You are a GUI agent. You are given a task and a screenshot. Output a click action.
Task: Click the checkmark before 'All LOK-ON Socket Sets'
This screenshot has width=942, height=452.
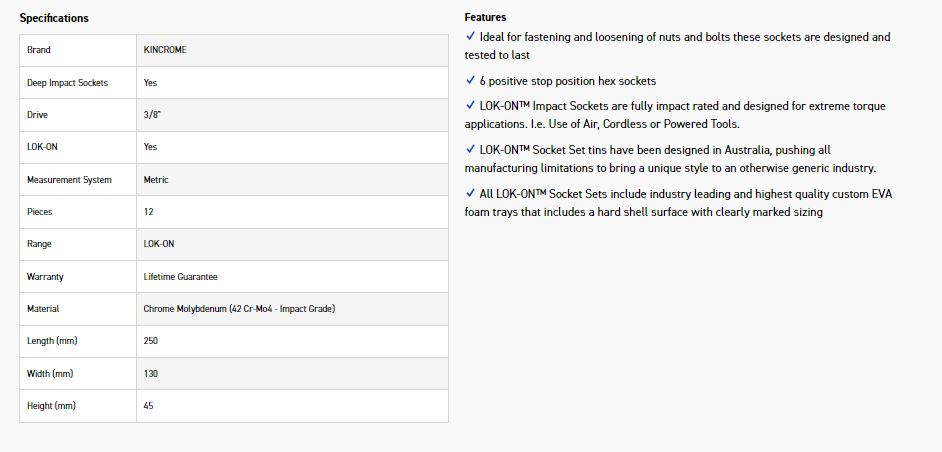[470, 194]
